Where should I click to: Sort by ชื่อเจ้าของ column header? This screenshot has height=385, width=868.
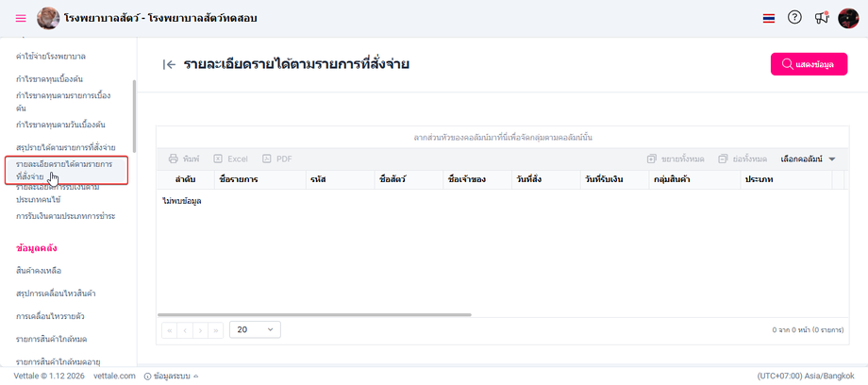(476, 179)
